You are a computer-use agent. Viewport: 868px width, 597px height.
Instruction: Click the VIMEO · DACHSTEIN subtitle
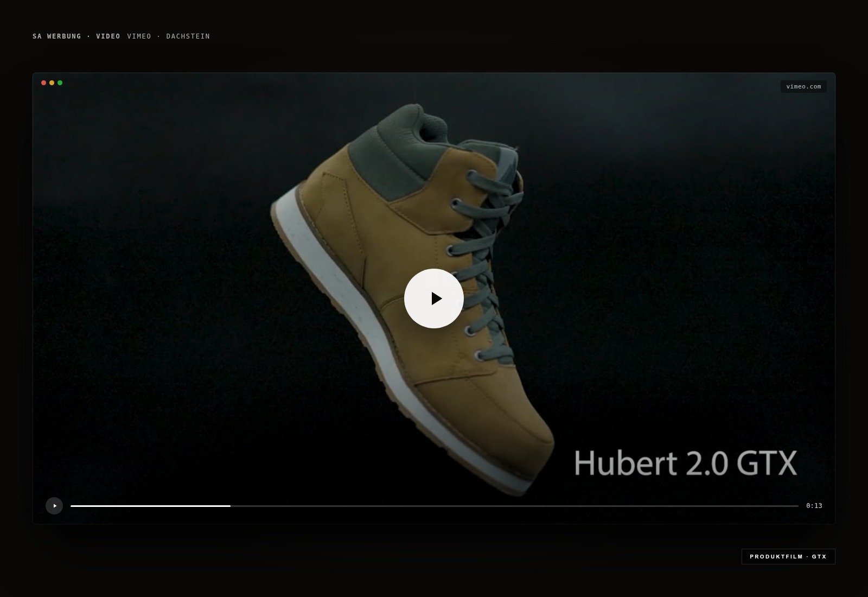click(169, 36)
